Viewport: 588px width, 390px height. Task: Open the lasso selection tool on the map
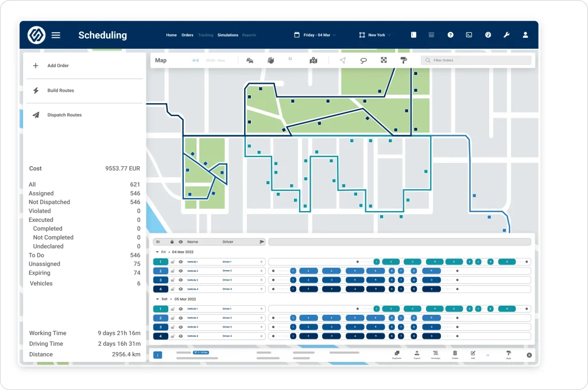363,60
